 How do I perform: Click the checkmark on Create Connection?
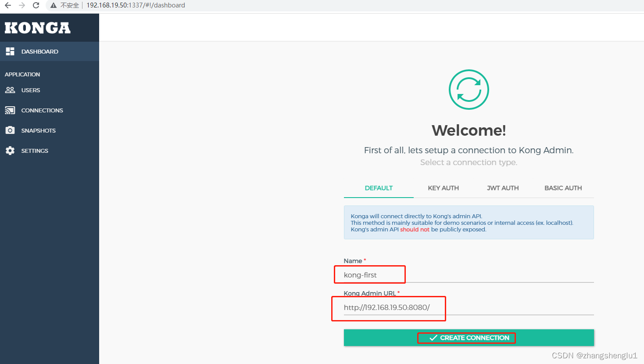433,338
